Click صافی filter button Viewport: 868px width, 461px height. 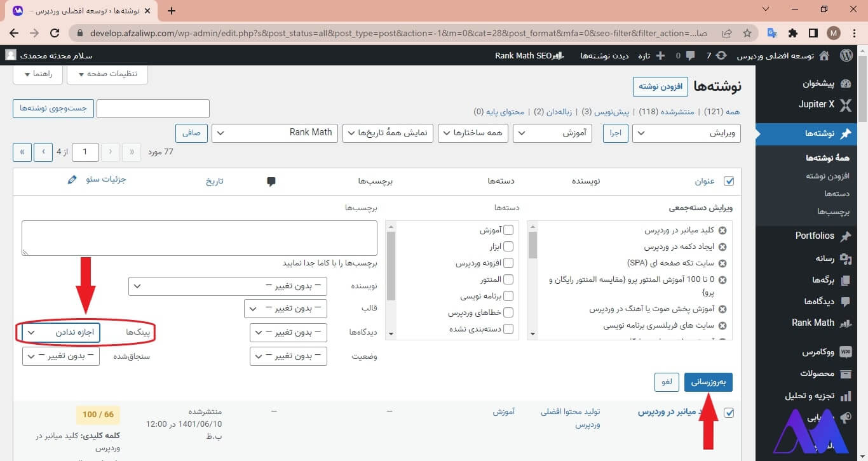coord(191,133)
